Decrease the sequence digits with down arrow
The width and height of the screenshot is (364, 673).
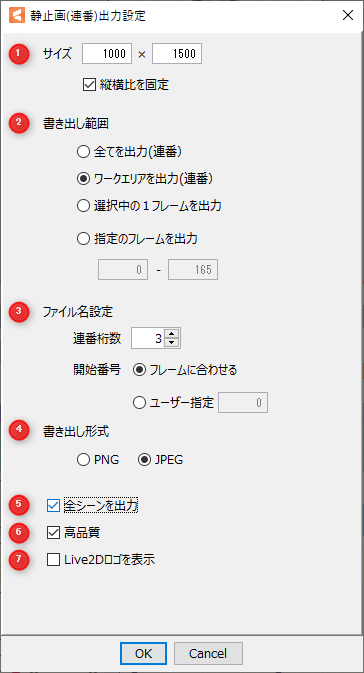pyautogui.click(x=171, y=343)
